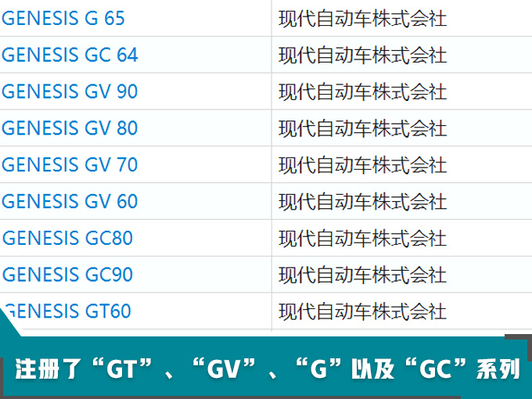The width and height of the screenshot is (532, 399).
Task: Open the GENESIS GV 80 trademark link
Action: (x=70, y=128)
